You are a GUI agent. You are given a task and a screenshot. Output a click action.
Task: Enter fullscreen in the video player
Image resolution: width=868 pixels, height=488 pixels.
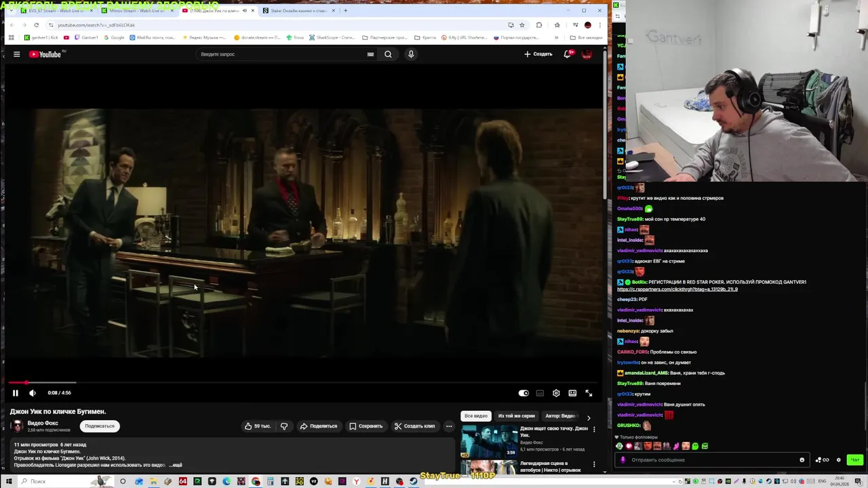[589, 393]
